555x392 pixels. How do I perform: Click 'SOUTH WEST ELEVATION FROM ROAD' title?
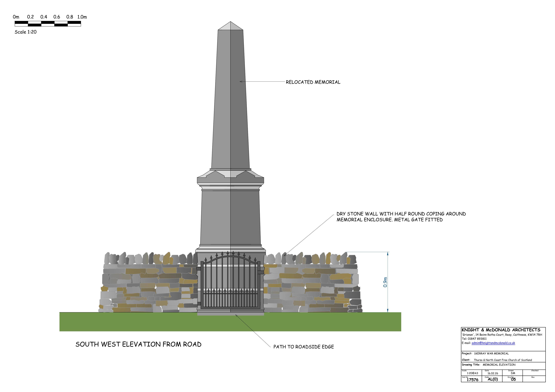[138, 344]
